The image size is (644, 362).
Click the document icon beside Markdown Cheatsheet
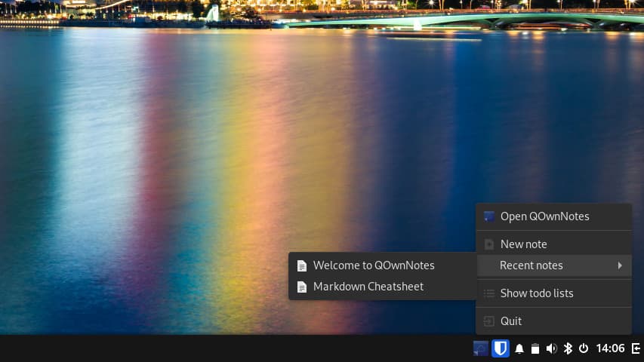302,287
